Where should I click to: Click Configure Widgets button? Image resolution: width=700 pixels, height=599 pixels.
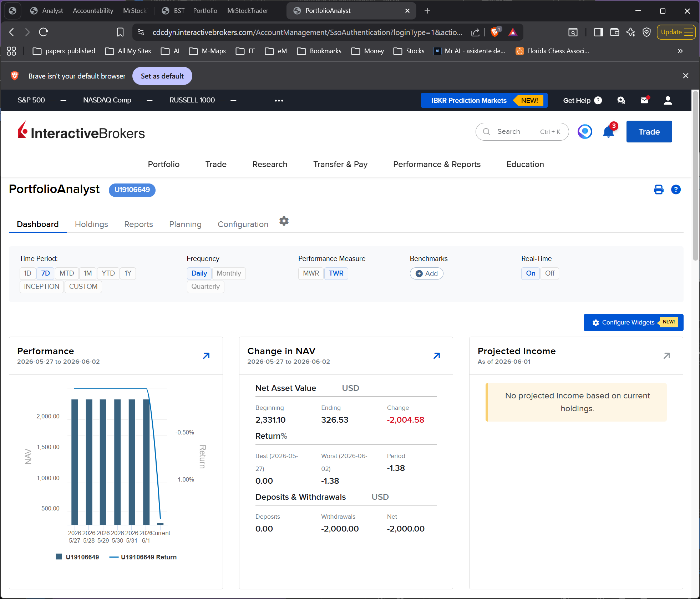[633, 322]
